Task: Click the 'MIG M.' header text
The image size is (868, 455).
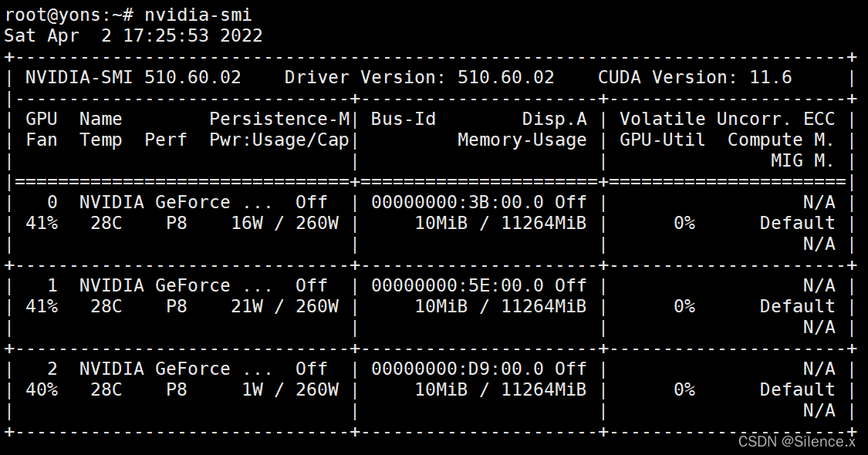Action: tap(802, 160)
